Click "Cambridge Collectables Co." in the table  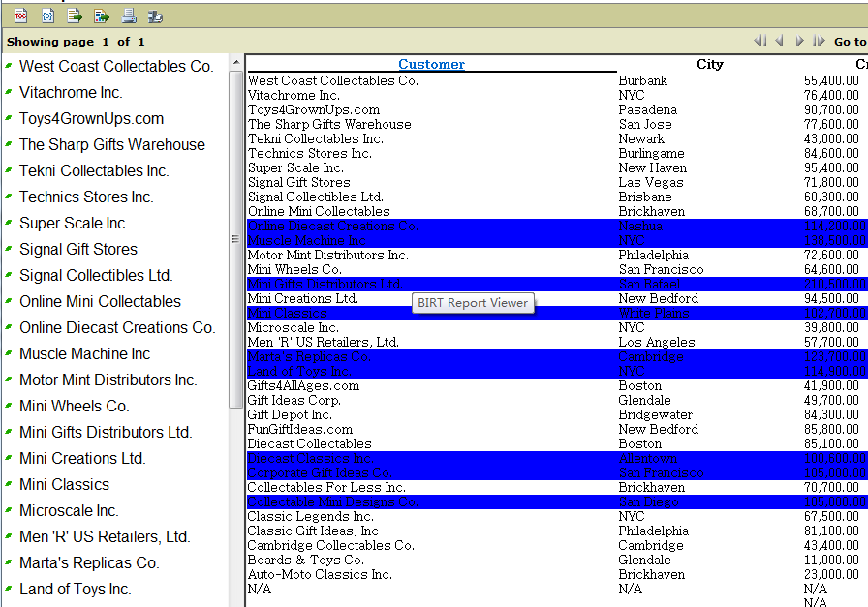(331, 546)
